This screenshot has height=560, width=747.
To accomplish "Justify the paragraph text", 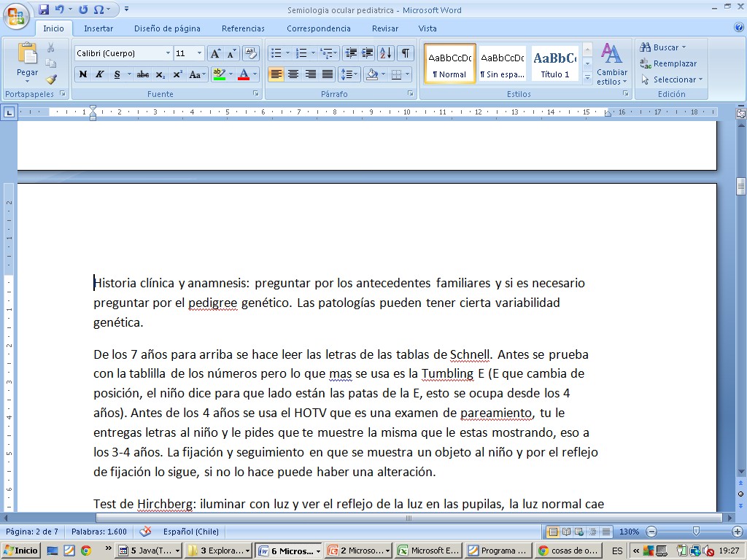I will [328, 74].
